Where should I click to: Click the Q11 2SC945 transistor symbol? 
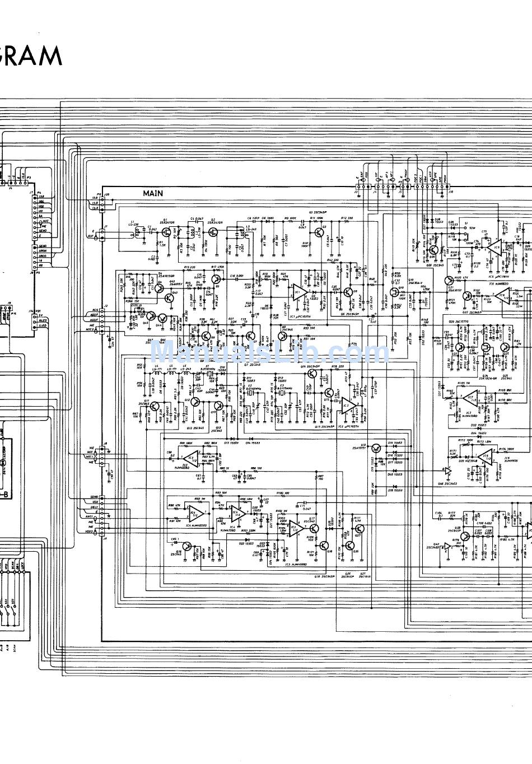[155, 407]
